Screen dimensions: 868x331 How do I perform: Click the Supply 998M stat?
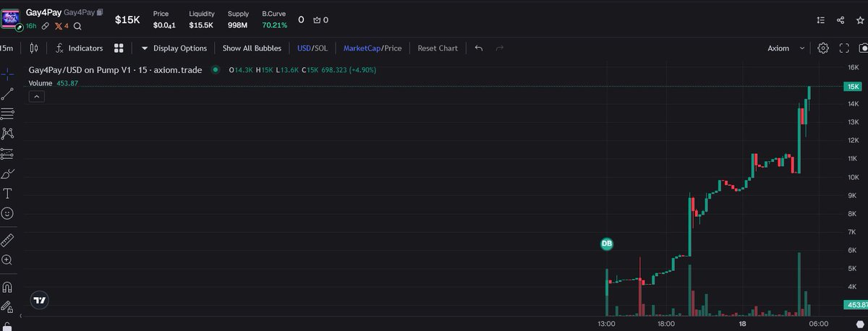(238, 20)
